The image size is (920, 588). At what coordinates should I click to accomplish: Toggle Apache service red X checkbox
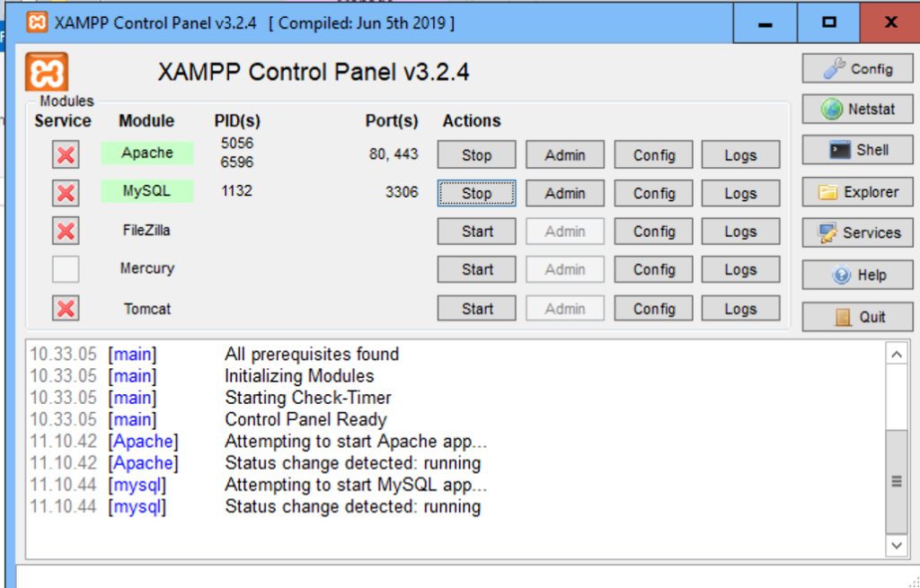point(66,154)
